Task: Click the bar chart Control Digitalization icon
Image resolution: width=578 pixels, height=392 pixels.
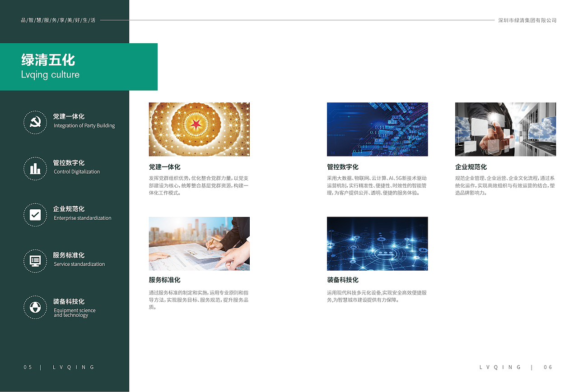Action: (x=35, y=169)
